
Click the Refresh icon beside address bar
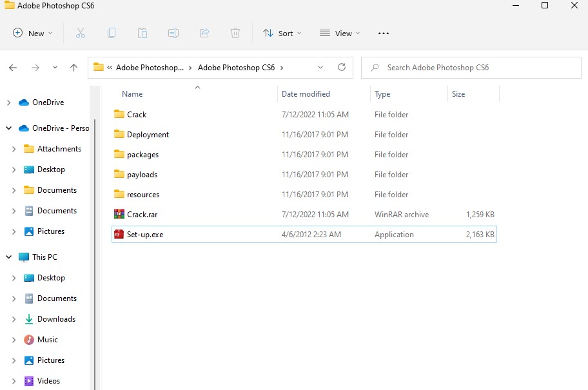[342, 67]
